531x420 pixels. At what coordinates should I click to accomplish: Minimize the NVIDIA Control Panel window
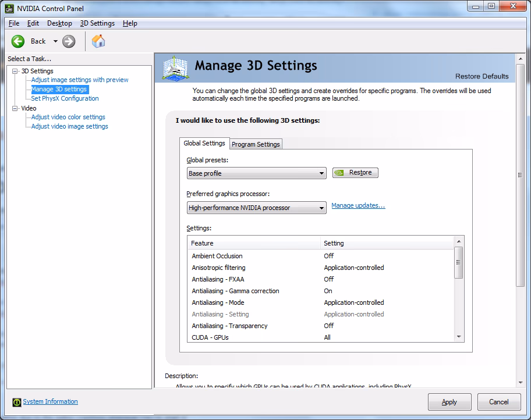476,6
